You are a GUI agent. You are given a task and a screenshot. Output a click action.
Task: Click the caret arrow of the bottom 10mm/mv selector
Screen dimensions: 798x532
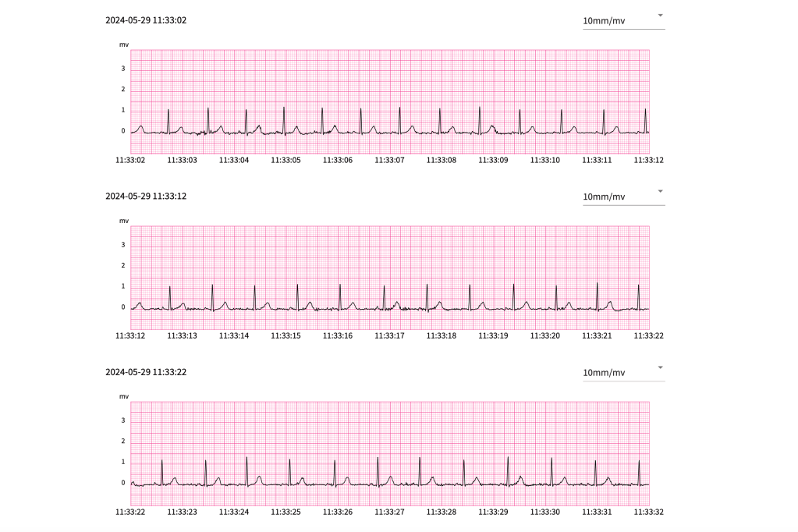[x=660, y=367]
